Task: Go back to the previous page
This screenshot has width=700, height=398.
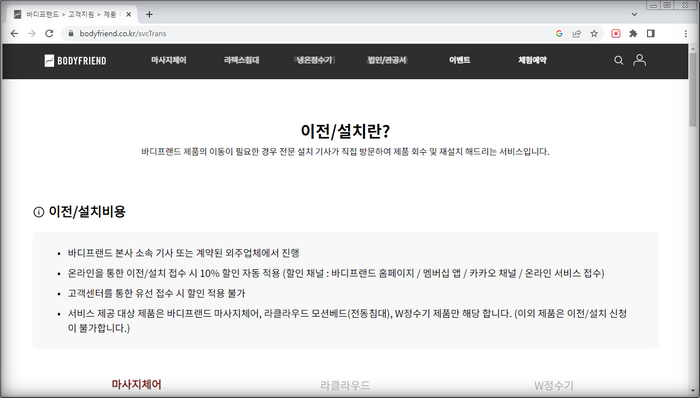Action: click(x=14, y=33)
